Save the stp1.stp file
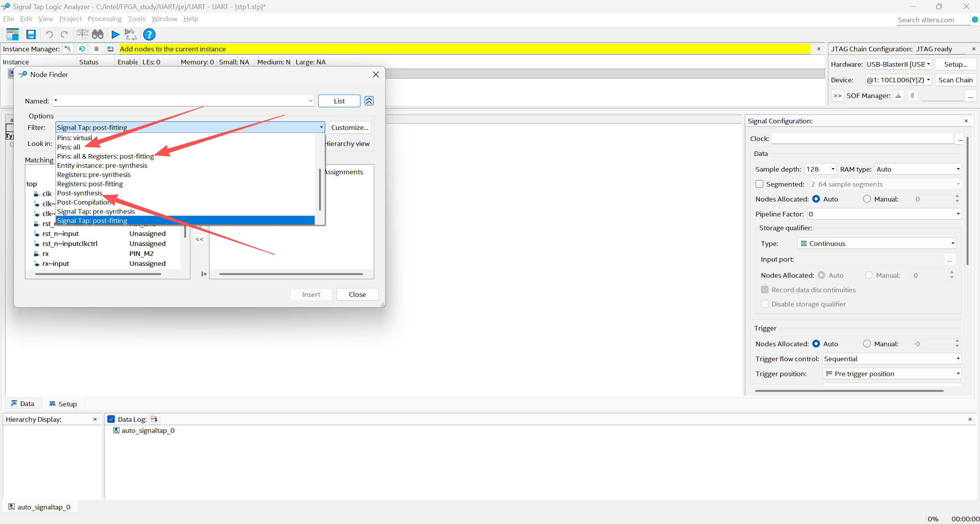 click(x=31, y=34)
